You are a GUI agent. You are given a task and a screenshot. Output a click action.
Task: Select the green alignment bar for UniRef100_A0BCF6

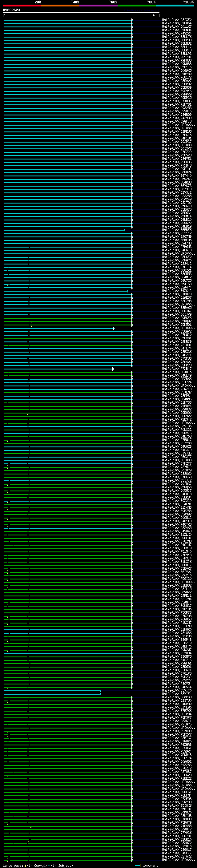tap(67, 318)
